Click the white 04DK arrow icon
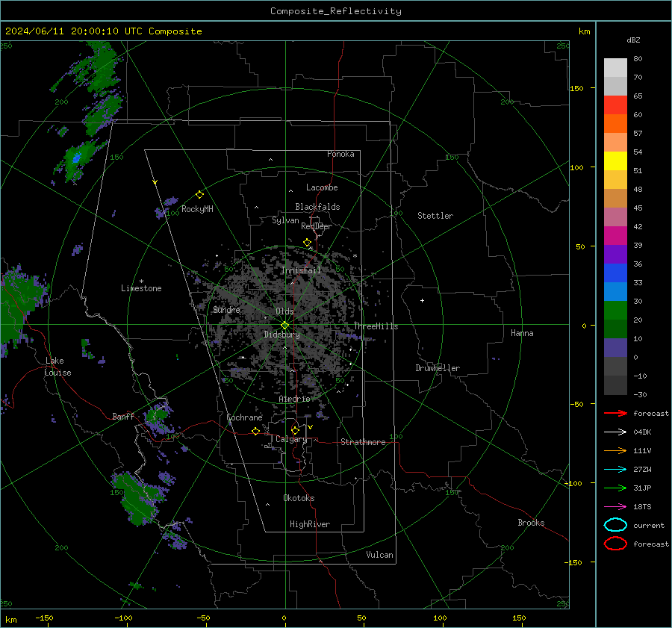 (x=615, y=432)
